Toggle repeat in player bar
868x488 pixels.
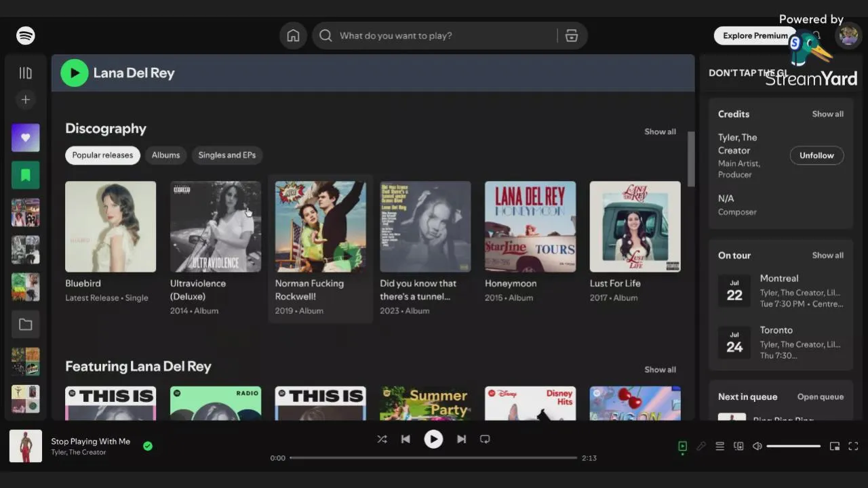[x=485, y=439]
